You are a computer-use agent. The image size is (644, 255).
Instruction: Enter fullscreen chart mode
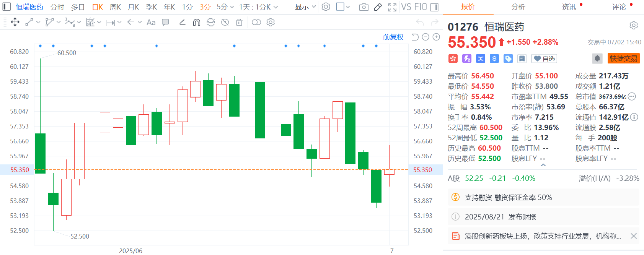392,7
